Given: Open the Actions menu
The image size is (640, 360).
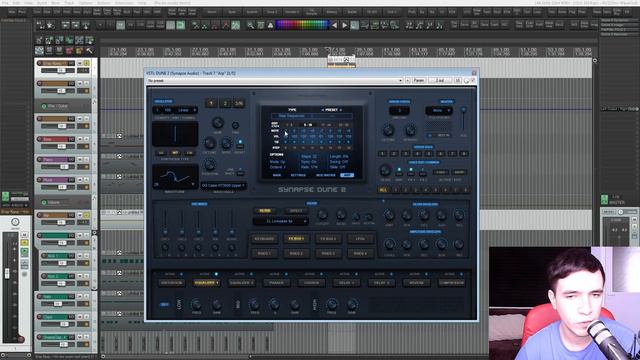Looking at the screenshot, I should tap(104, 2).
